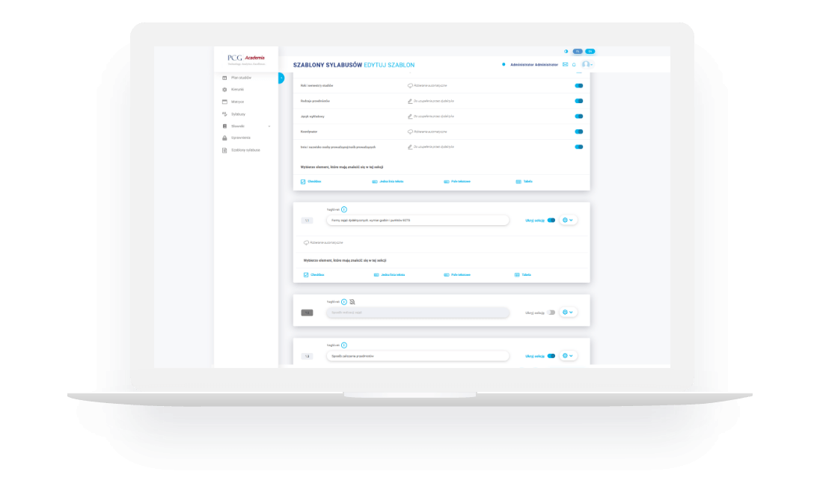820x504 pixels.
Task: Open settings gear dropdown for section 1.1
Action: (x=568, y=221)
